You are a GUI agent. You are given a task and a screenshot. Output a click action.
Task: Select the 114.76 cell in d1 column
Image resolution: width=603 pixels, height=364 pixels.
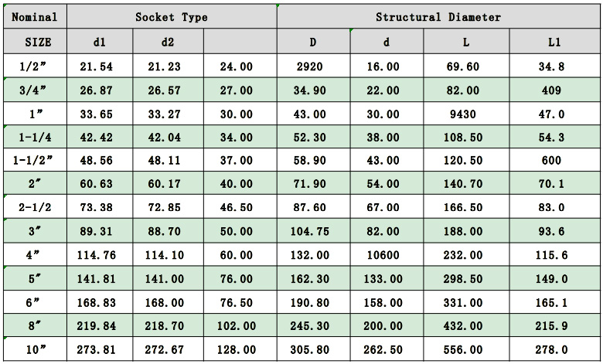(100, 255)
